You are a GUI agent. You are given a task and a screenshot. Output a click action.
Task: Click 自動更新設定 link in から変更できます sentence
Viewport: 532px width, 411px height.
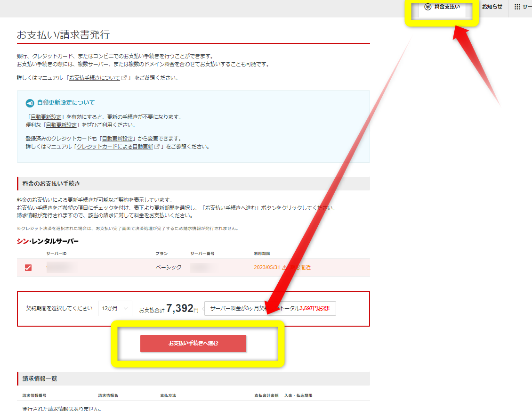[118, 139]
